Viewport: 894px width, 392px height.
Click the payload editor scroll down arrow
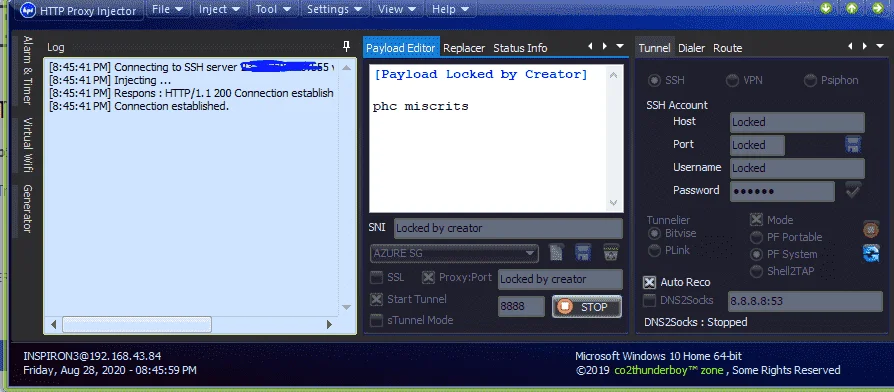click(x=613, y=202)
